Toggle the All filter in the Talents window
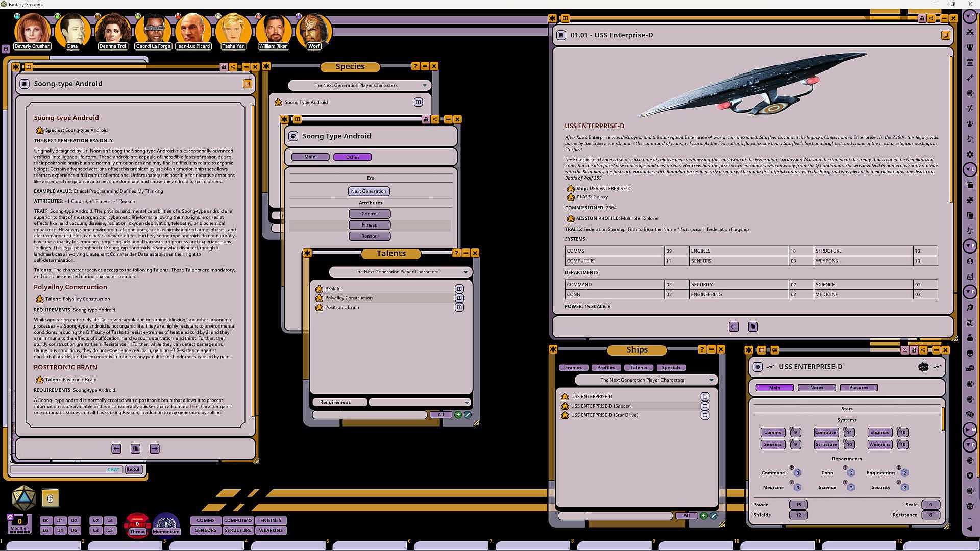 pyautogui.click(x=440, y=415)
